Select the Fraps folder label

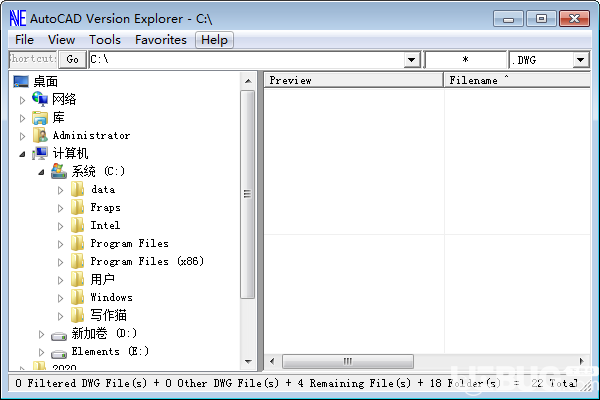106,207
